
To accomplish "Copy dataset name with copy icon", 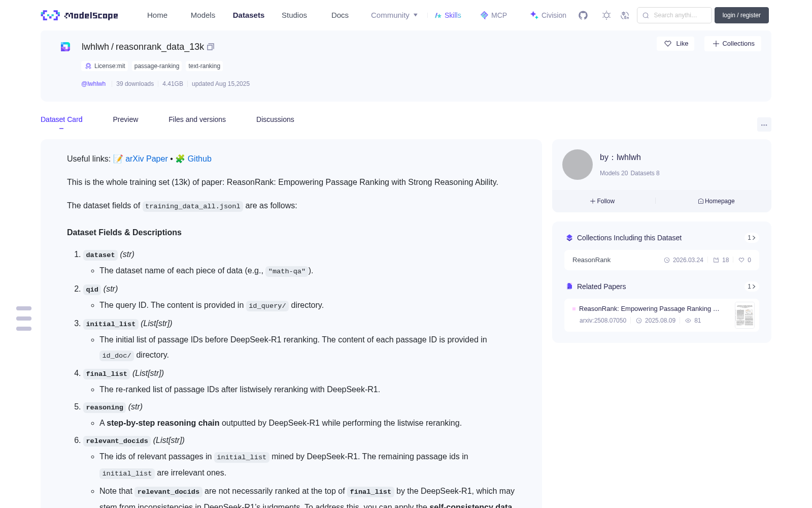I will 211,47.
